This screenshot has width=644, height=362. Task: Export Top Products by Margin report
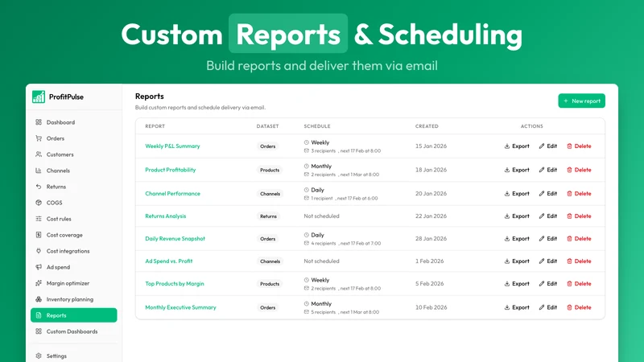pyautogui.click(x=517, y=284)
